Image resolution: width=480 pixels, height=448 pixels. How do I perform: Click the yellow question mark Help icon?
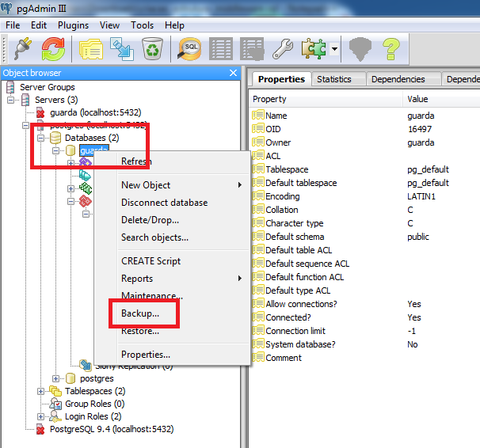(391, 49)
